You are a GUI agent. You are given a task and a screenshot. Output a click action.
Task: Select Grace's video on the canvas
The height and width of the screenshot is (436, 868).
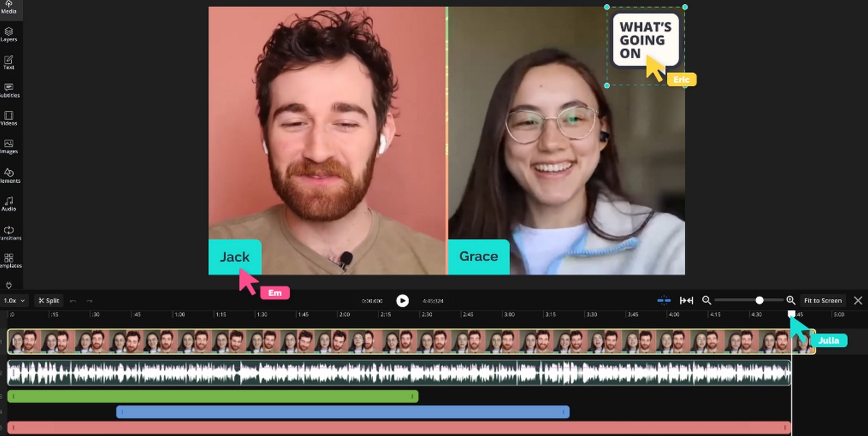pos(566,140)
